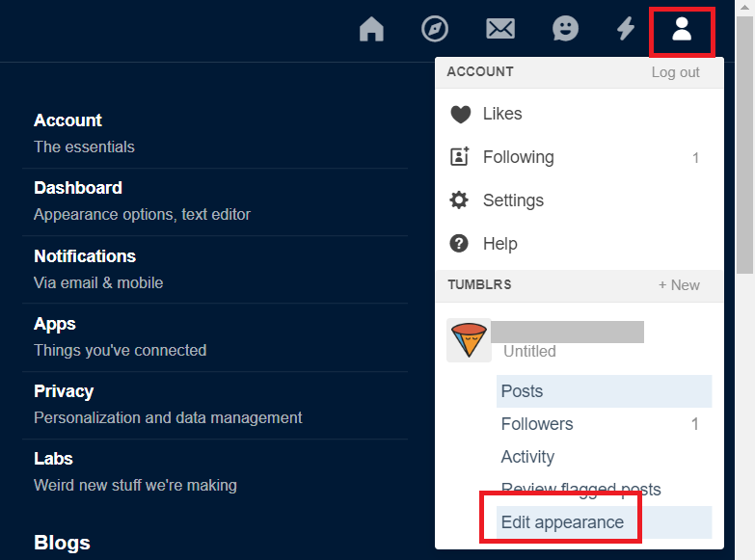Image resolution: width=755 pixels, height=560 pixels.
Task: Open the Apps settings section
Action: (215, 337)
